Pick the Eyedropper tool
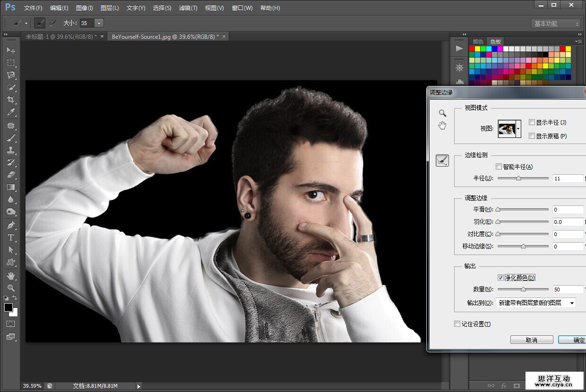This screenshot has width=586, height=392. click(x=11, y=112)
